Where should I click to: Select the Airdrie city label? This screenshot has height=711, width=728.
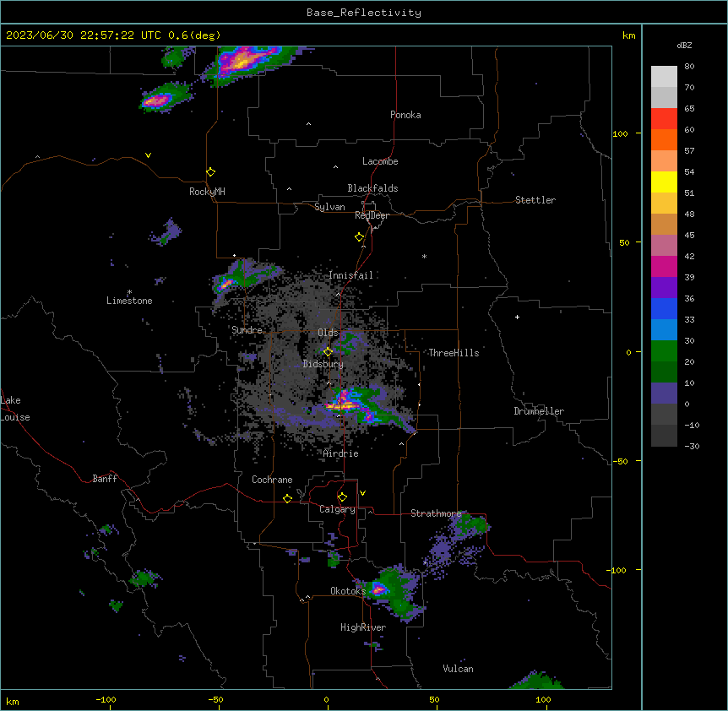(x=341, y=453)
